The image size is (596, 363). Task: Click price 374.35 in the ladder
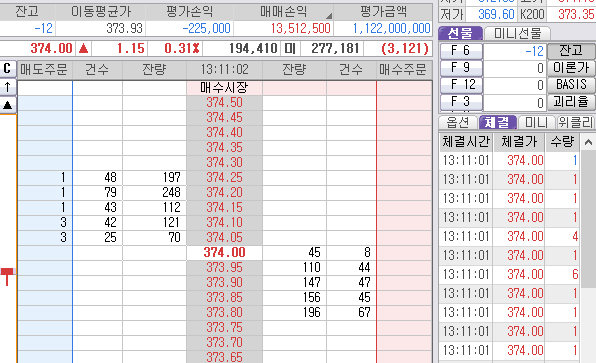click(224, 147)
